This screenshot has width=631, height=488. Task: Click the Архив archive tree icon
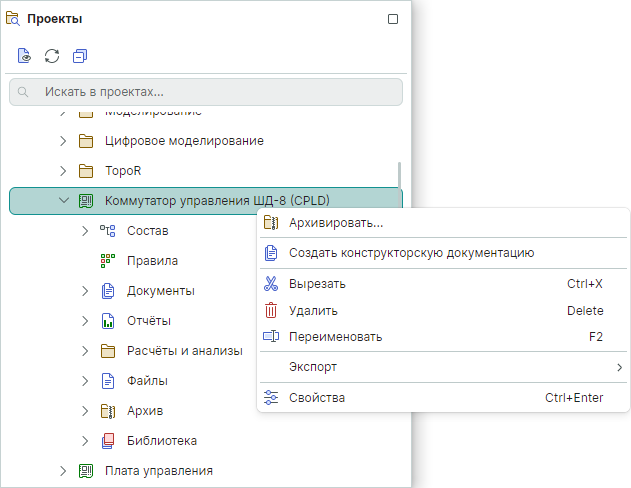pos(108,411)
